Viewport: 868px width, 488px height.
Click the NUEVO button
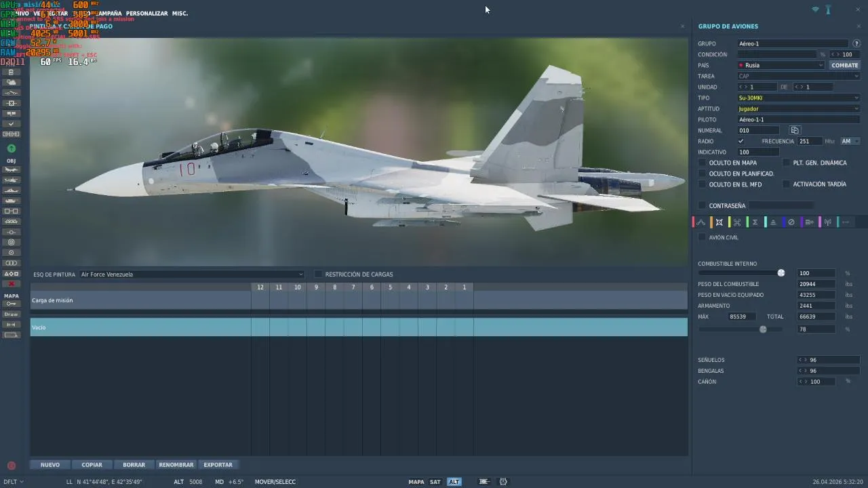50,465
